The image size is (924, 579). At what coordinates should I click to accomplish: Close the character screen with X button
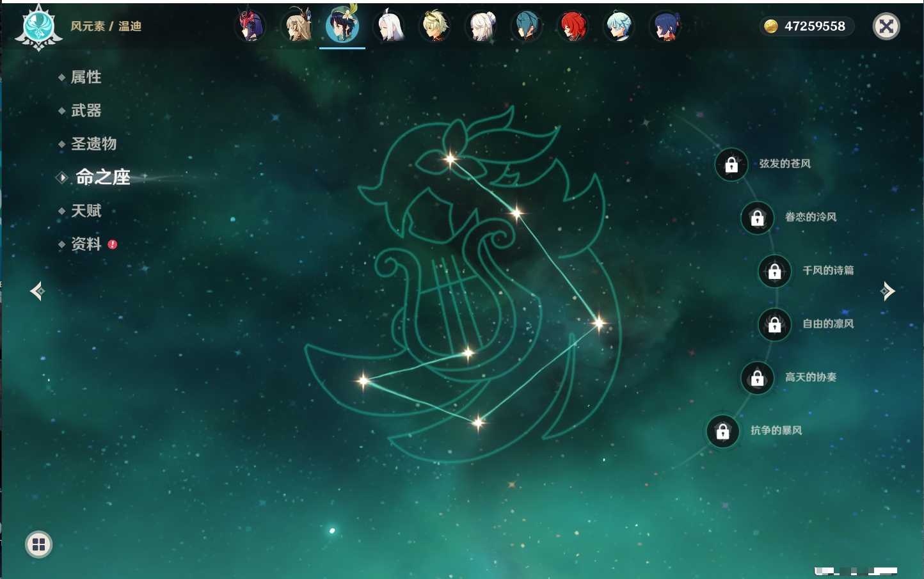click(x=886, y=26)
